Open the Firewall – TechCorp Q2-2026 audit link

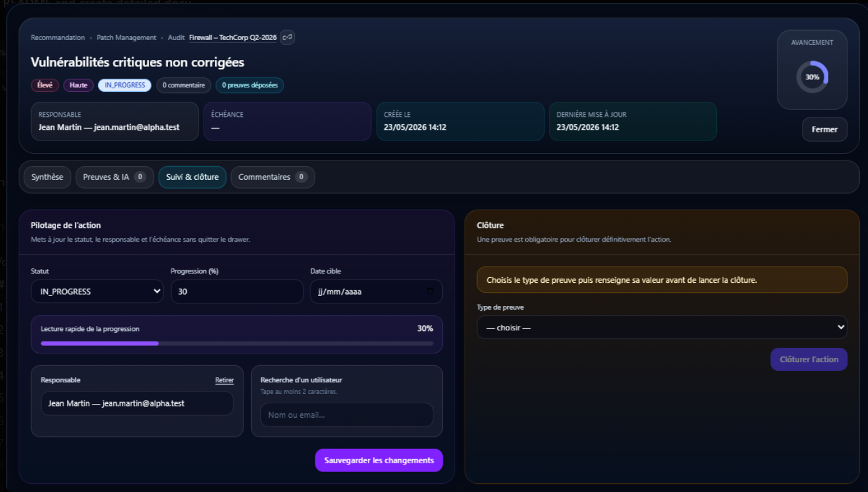click(x=233, y=37)
